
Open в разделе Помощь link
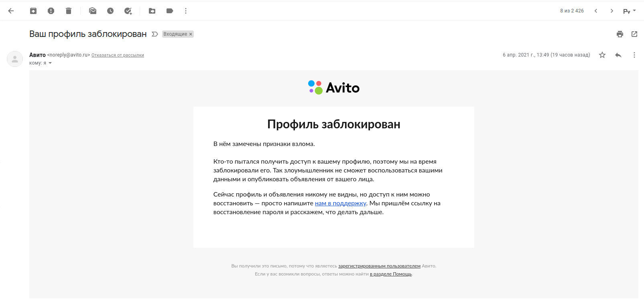[x=391, y=274]
